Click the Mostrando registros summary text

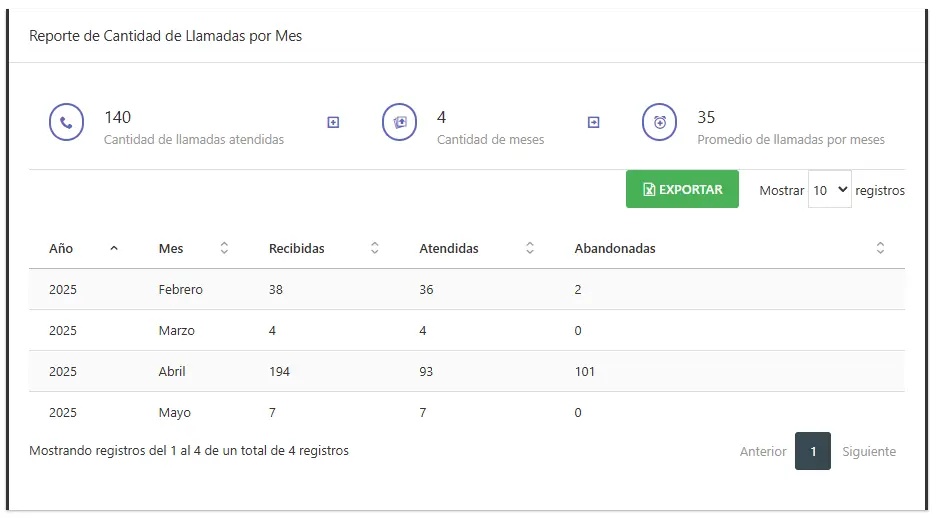(189, 451)
